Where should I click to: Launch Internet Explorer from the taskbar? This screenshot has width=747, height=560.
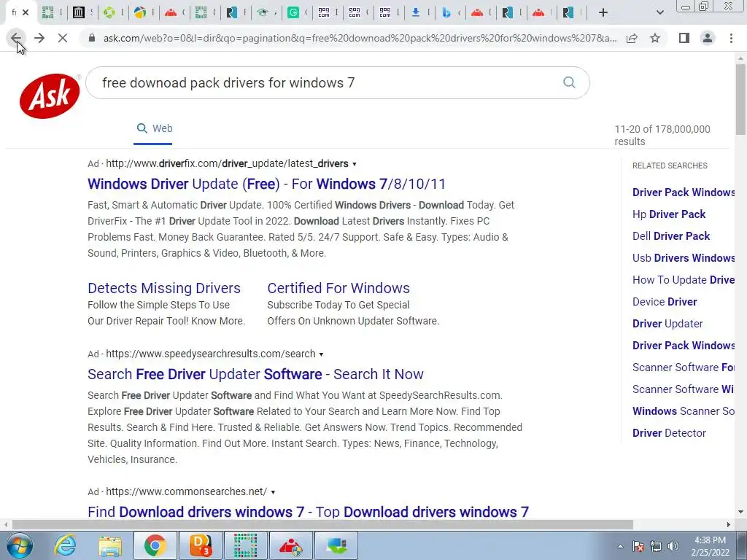(65, 545)
